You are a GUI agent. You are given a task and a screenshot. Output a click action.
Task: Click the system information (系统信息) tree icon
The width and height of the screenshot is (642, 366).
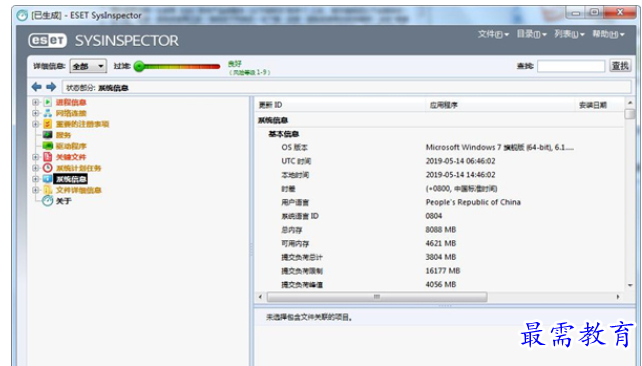(x=47, y=179)
